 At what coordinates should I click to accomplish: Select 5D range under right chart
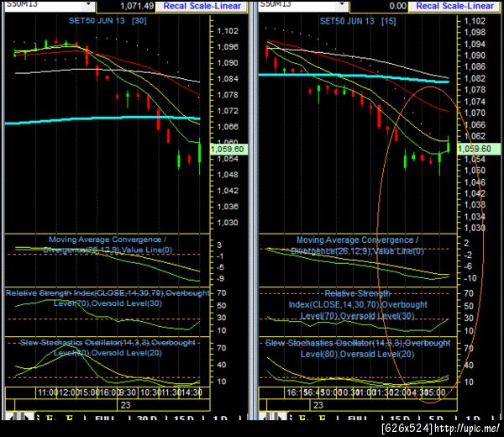[436, 418]
